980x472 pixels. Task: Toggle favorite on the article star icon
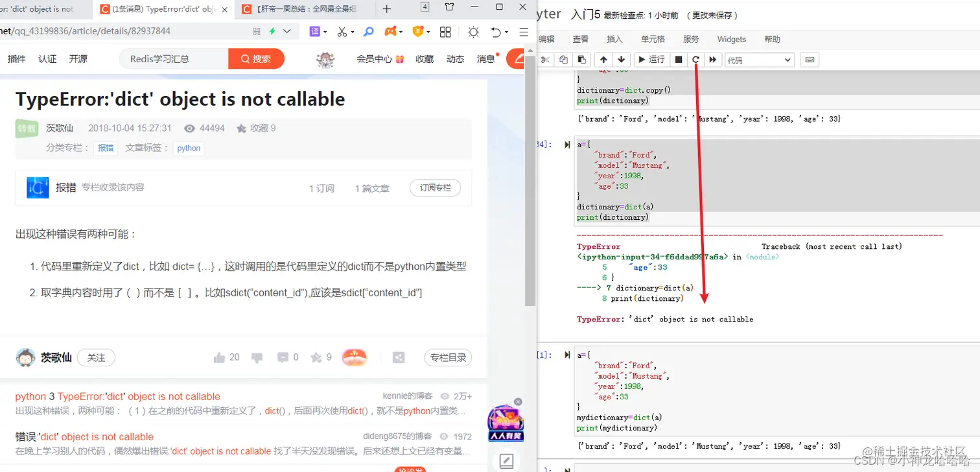[316, 357]
